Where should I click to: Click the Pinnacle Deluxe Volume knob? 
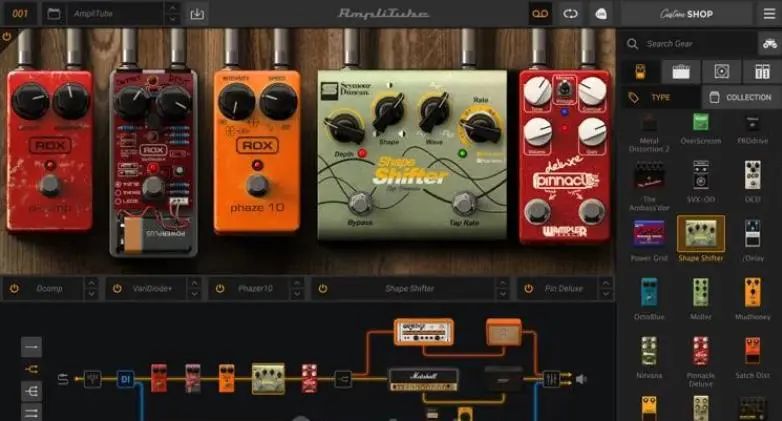click(537, 132)
